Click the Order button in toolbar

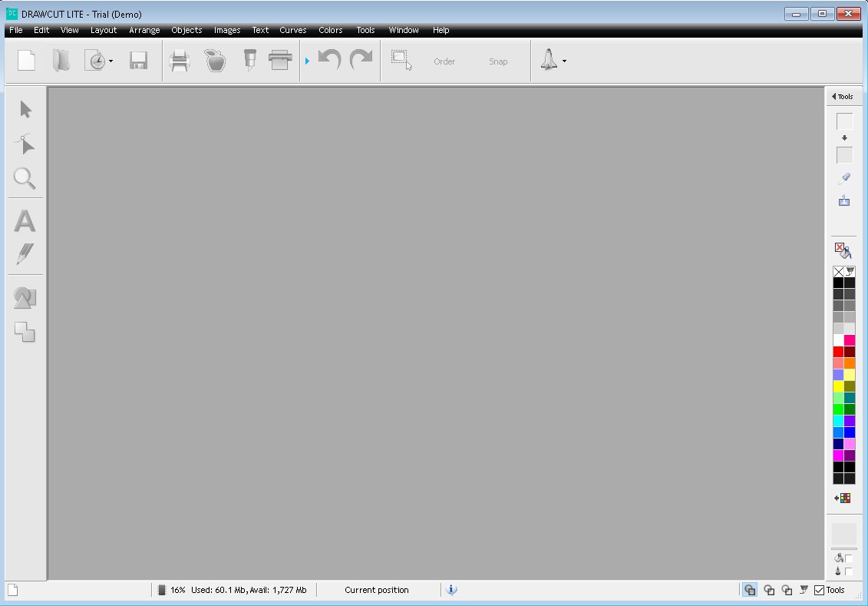[x=444, y=61]
